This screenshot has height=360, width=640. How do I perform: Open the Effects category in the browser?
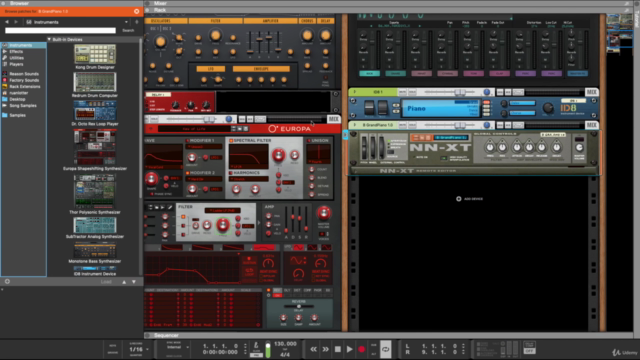tap(16, 52)
